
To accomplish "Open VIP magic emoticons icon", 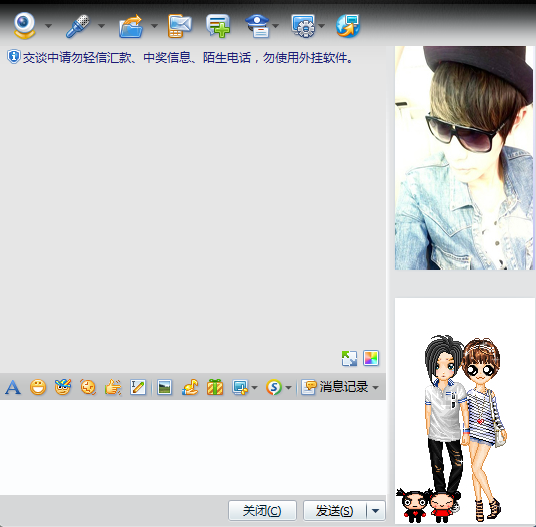I will click(63, 387).
